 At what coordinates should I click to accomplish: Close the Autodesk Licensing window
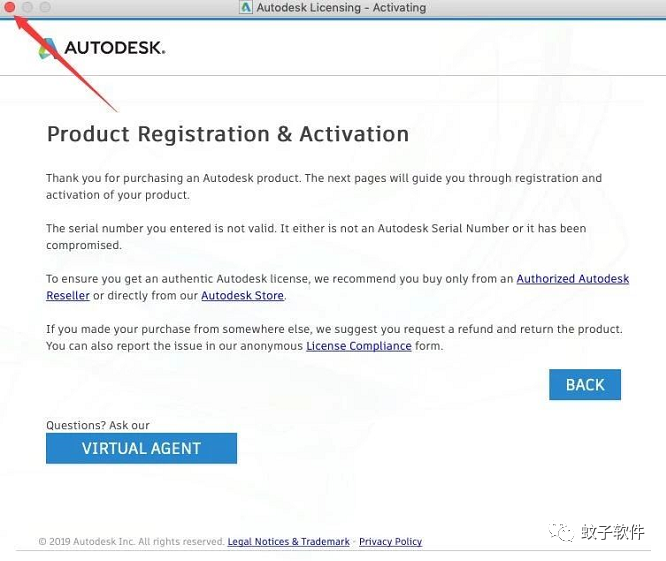[9, 7]
